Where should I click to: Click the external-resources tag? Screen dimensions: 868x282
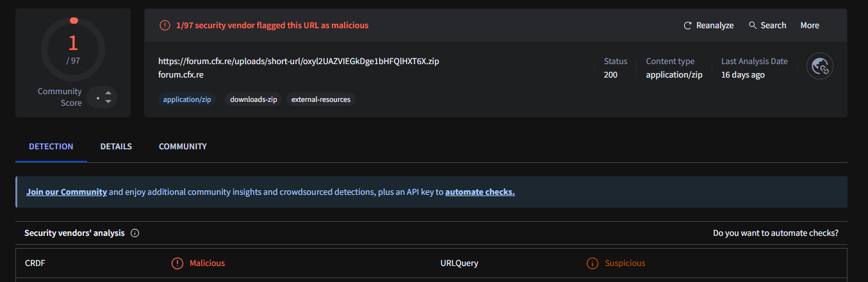pyautogui.click(x=321, y=100)
